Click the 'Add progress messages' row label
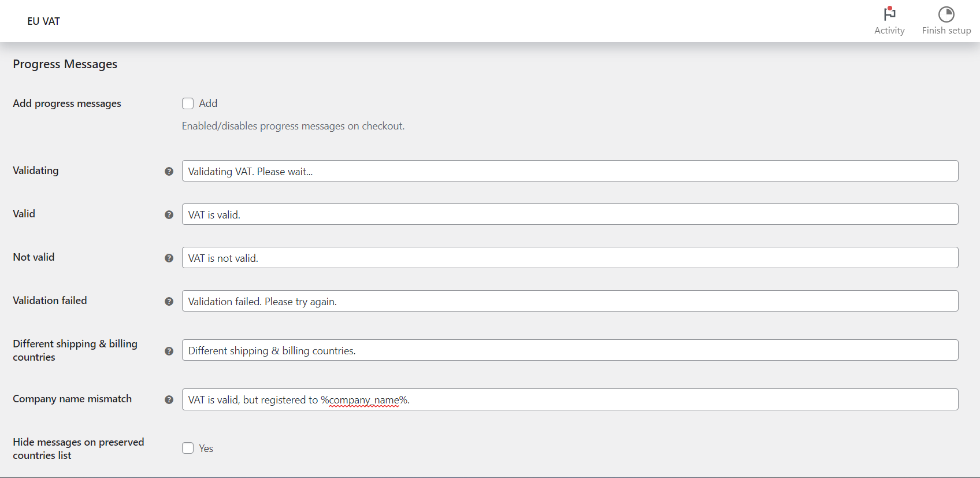The image size is (980, 478). click(67, 103)
